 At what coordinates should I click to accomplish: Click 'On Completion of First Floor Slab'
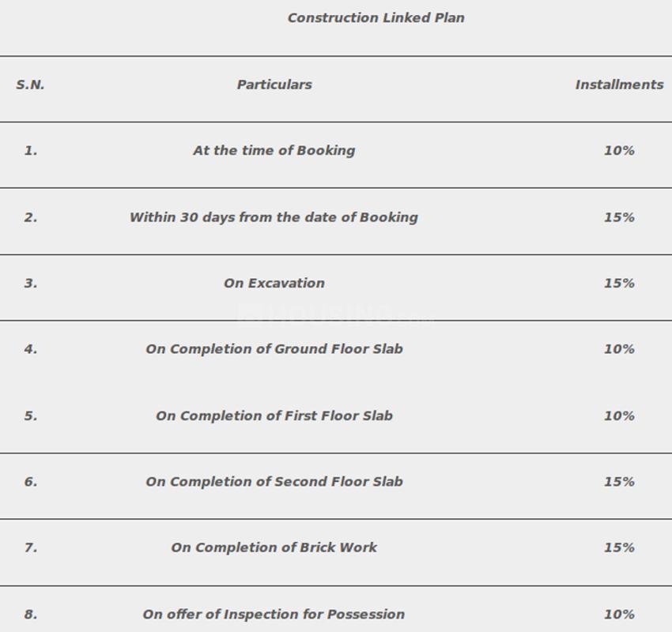tap(274, 416)
